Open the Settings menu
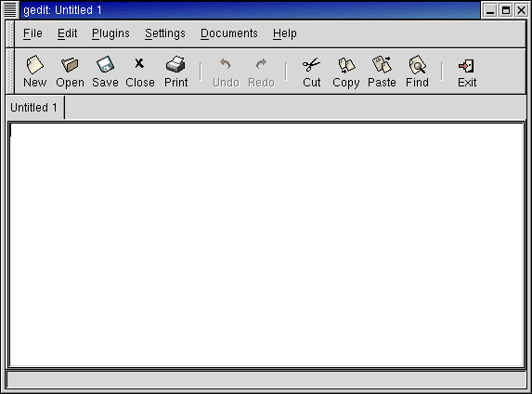 click(165, 33)
